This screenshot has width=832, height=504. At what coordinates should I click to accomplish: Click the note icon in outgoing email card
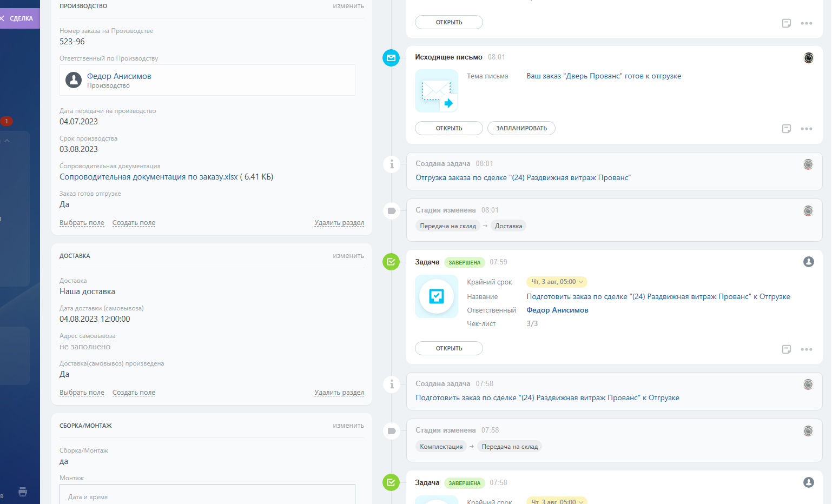pos(787,129)
